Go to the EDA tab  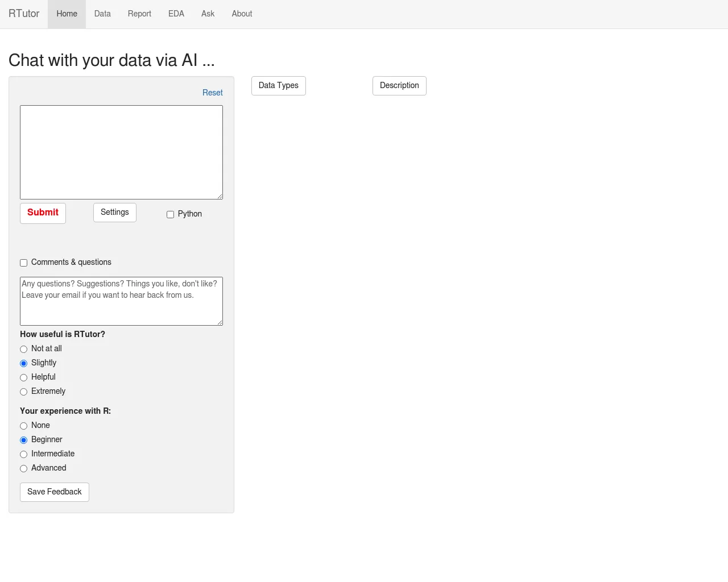click(x=176, y=14)
